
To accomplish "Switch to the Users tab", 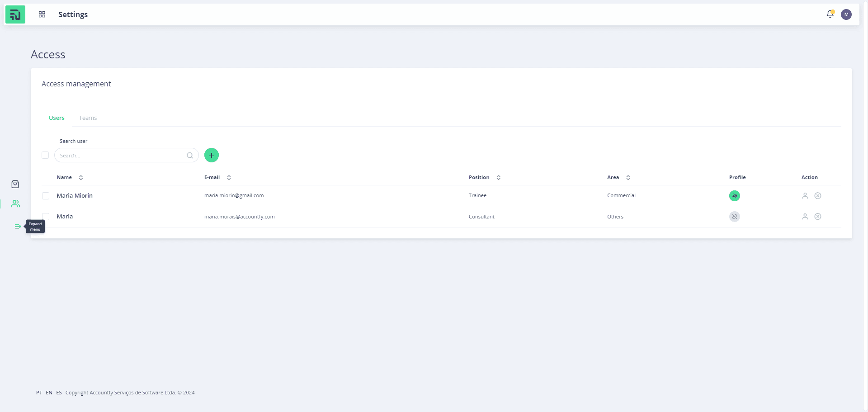I will 57,118.
